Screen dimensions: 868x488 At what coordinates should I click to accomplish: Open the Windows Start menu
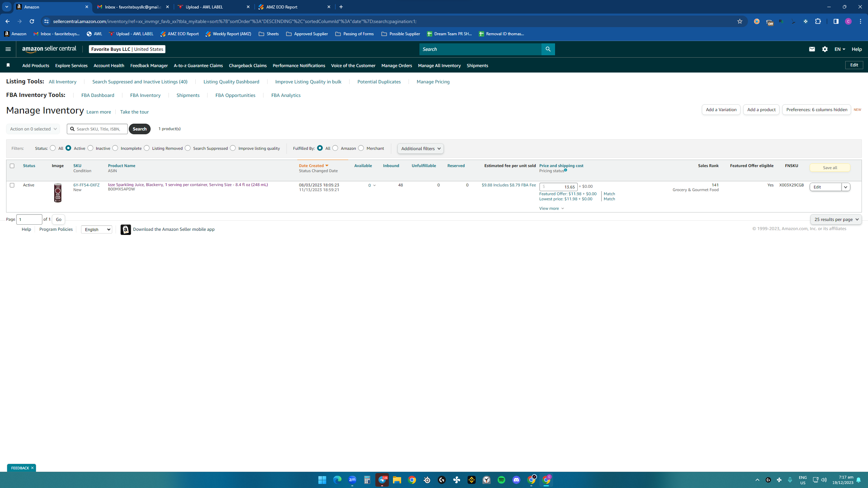tap(322, 480)
